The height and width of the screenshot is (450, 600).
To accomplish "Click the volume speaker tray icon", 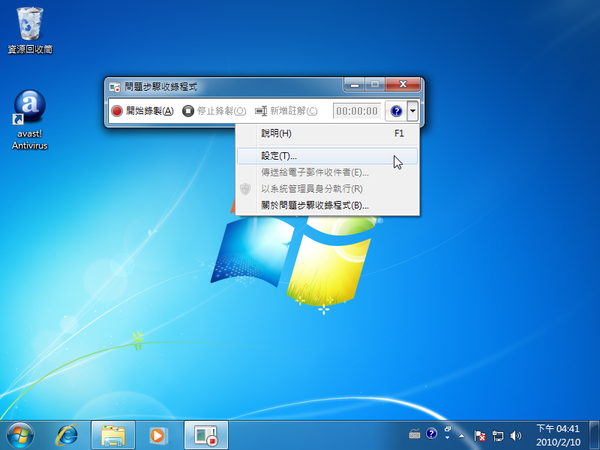I will tap(516, 435).
